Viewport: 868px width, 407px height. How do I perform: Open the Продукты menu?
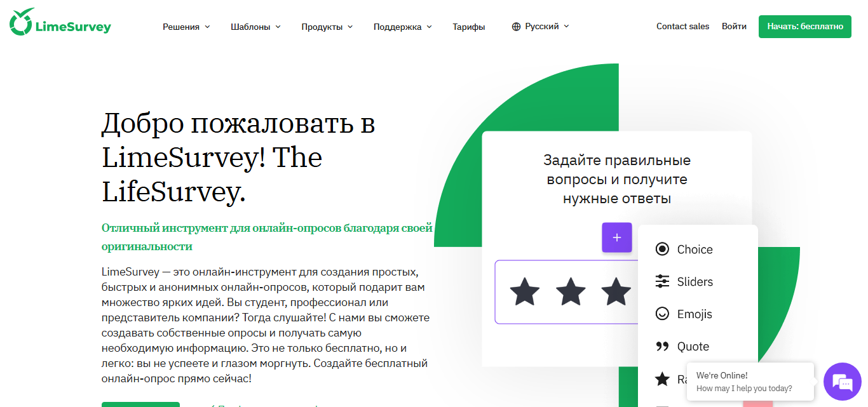[322, 27]
